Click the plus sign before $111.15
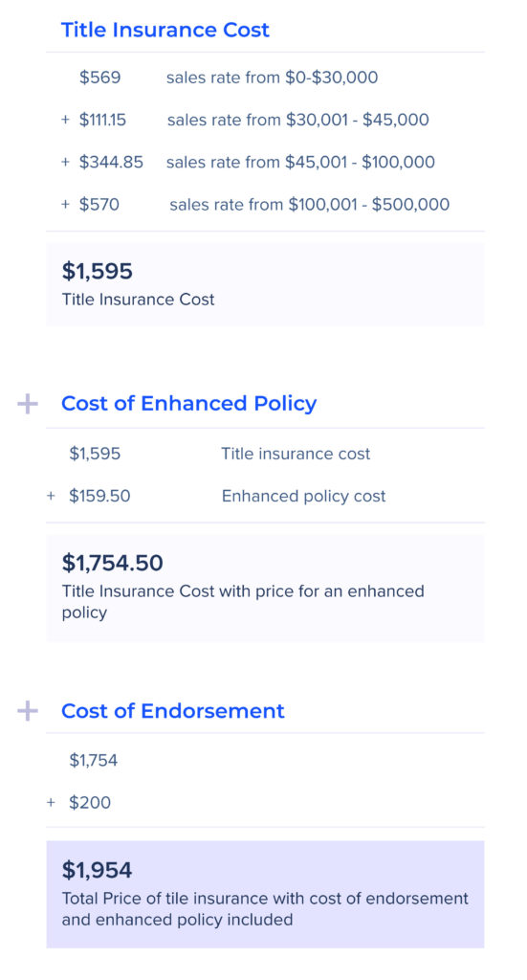This screenshot has width=527, height=980. [65, 120]
